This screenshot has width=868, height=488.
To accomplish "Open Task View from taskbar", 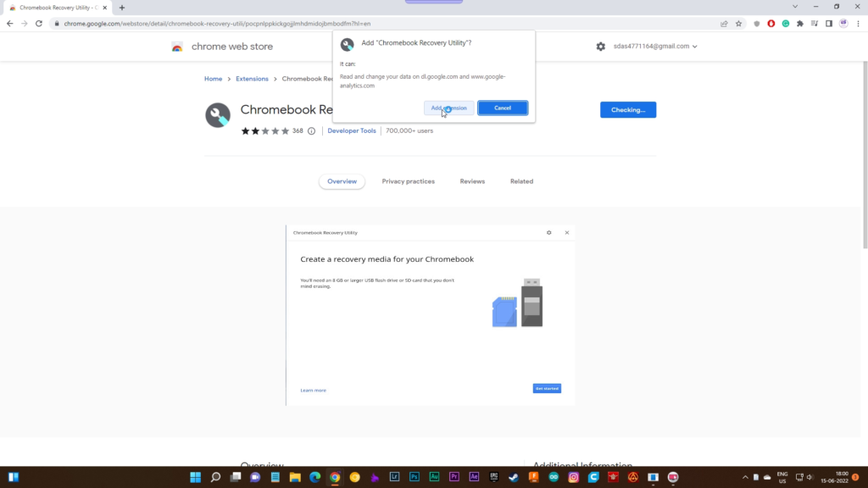I will pyautogui.click(x=236, y=477).
